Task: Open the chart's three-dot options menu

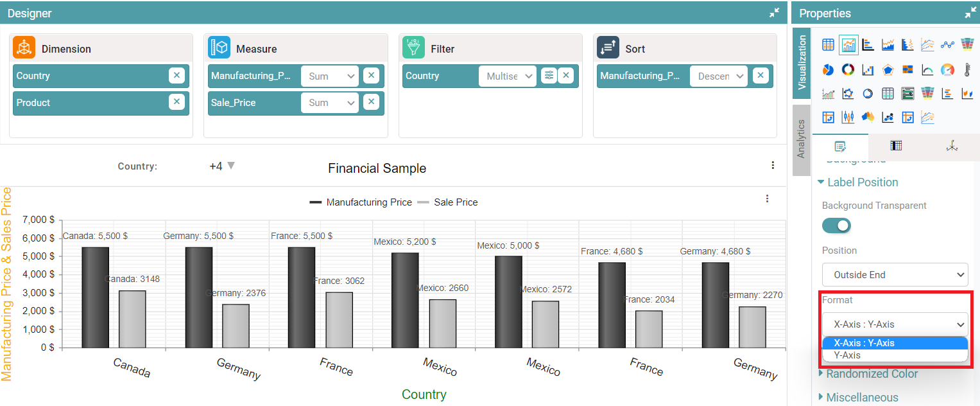Action: (767, 199)
